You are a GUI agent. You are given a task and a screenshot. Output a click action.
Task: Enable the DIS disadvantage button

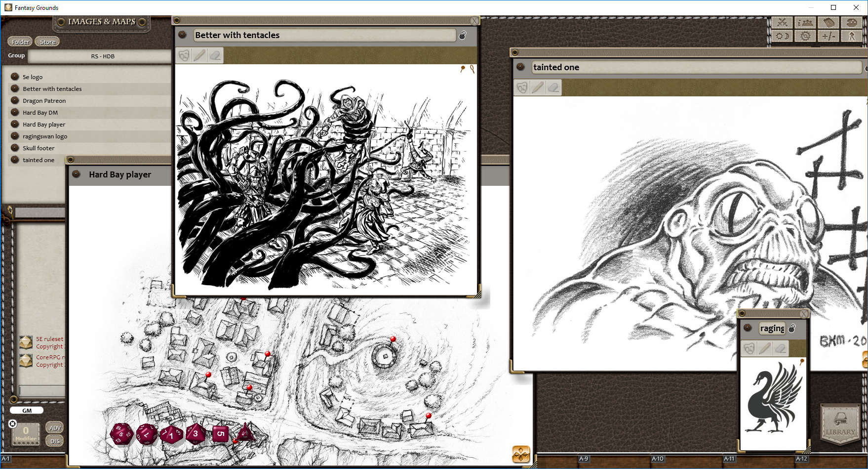coord(54,441)
